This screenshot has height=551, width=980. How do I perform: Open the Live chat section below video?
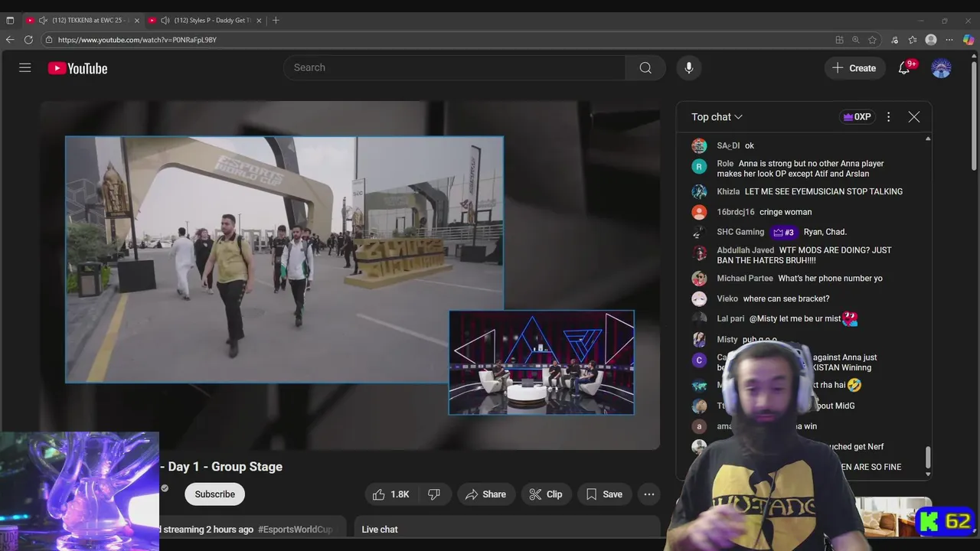coord(508,529)
